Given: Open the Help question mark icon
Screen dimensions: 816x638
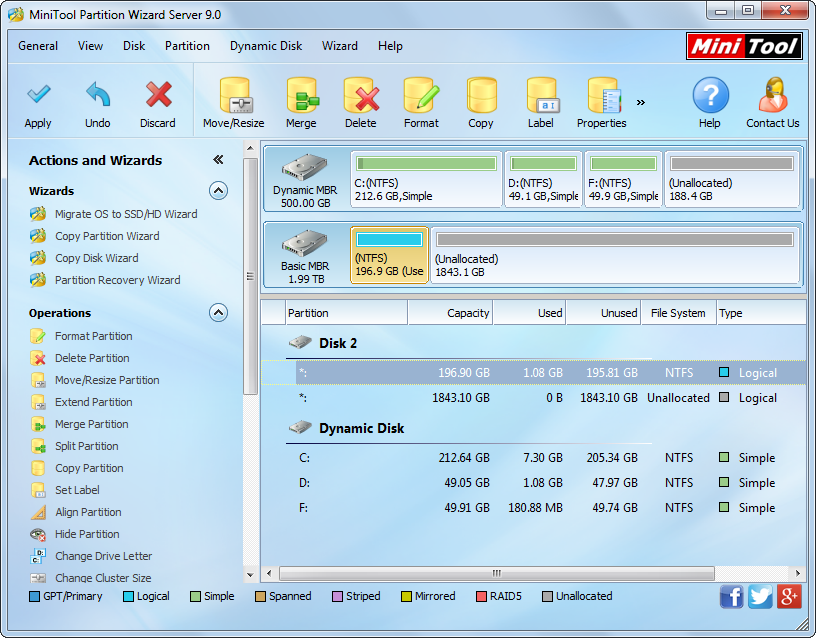Looking at the screenshot, I should (710, 95).
